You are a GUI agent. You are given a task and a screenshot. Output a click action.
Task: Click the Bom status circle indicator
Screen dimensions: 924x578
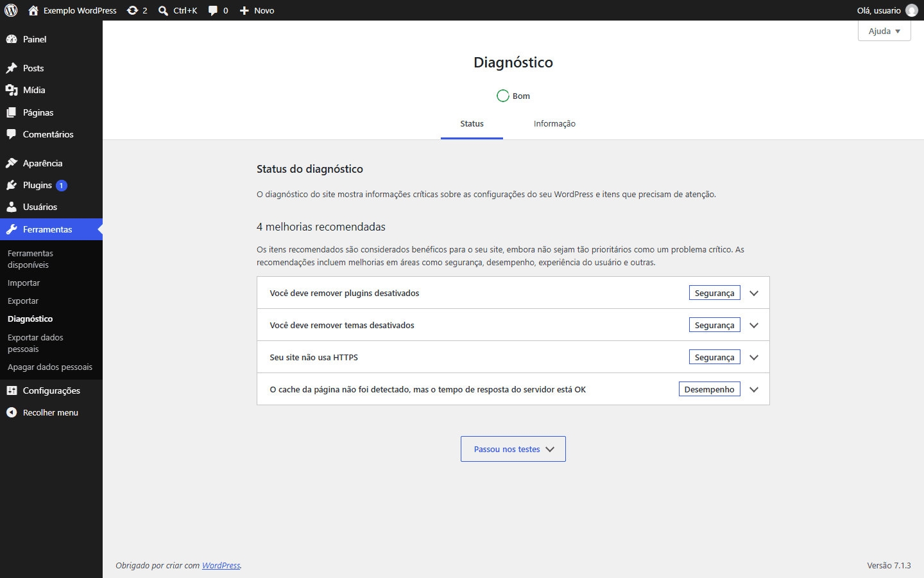point(503,96)
